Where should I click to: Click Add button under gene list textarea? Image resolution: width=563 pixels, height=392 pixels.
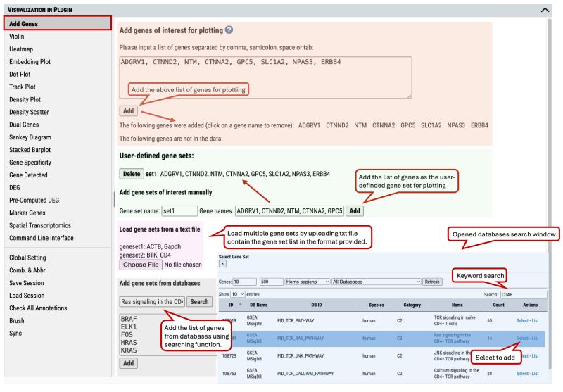pos(128,111)
